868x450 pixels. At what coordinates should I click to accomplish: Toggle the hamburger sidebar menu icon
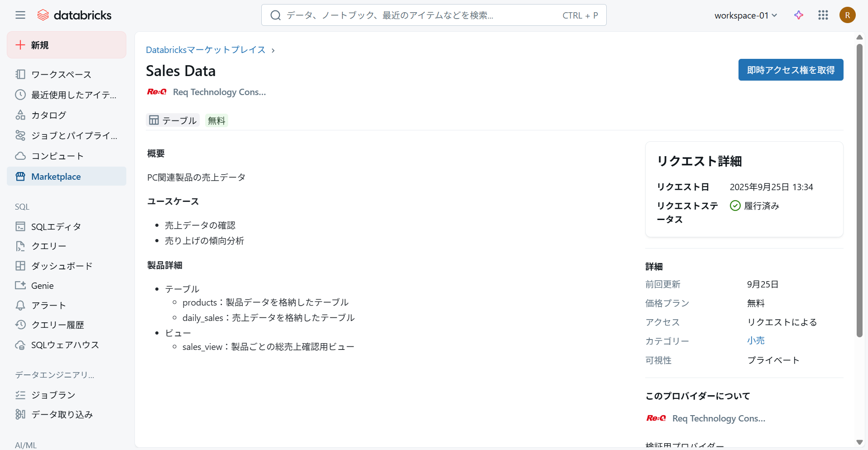(20, 15)
